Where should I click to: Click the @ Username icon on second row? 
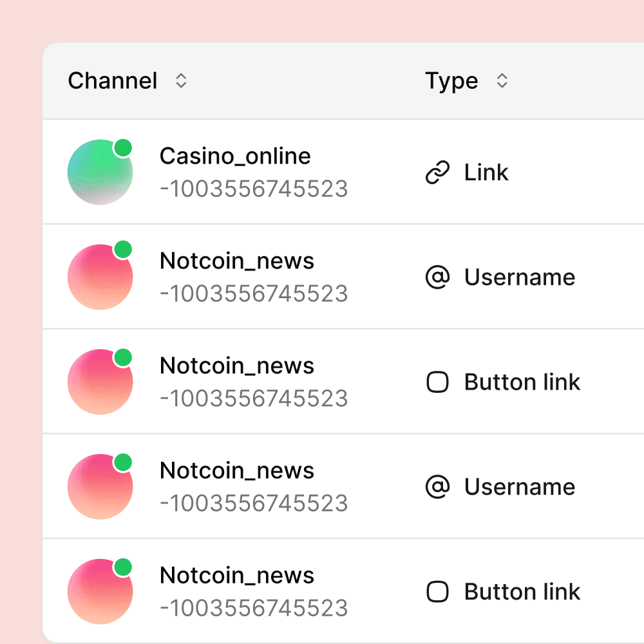coord(438,277)
